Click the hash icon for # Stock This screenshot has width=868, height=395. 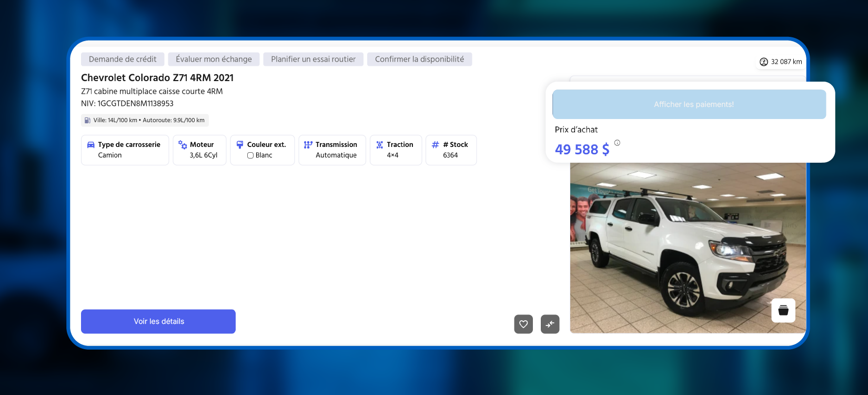click(435, 144)
